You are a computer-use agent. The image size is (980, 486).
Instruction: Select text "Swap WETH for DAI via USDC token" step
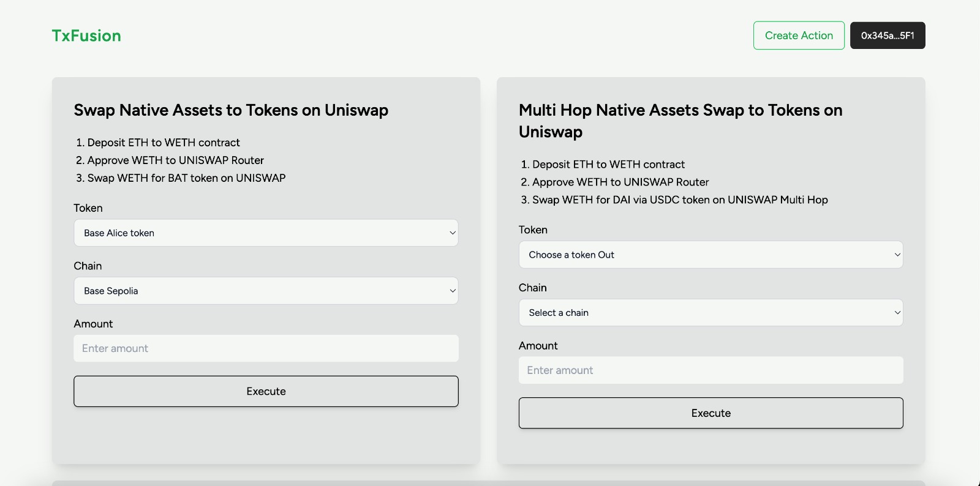[x=680, y=200]
